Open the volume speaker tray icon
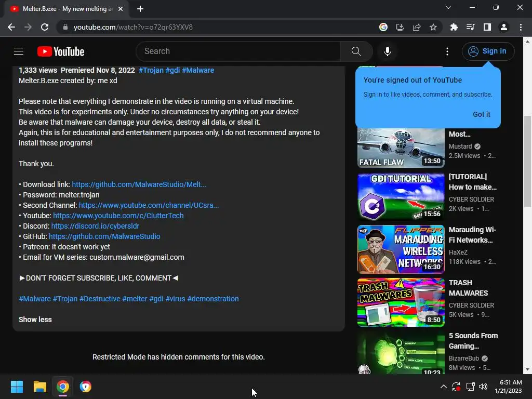The height and width of the screenshot is (399, 532). 483,387
